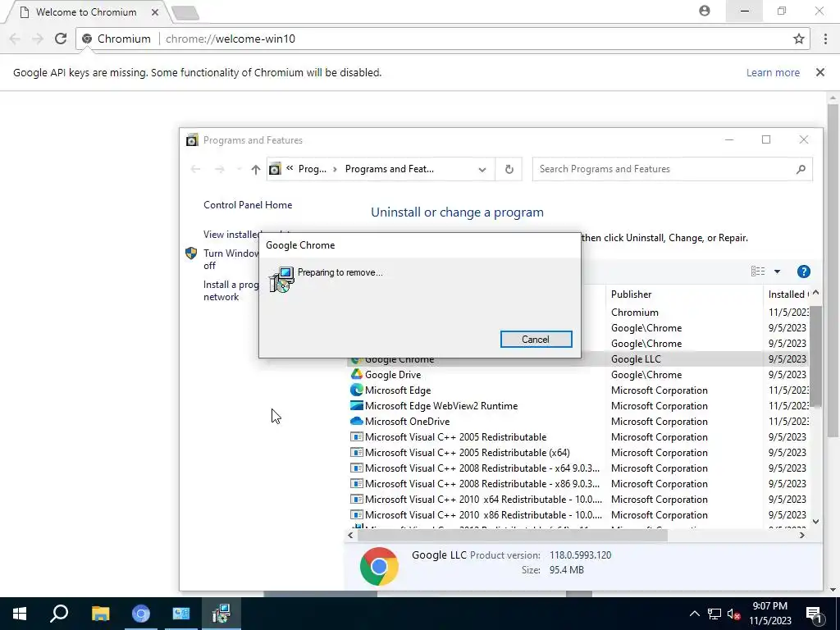Click the Programs path segment in breadcrumb
This screenshot has height=630, width=840.
coord(313,169)
